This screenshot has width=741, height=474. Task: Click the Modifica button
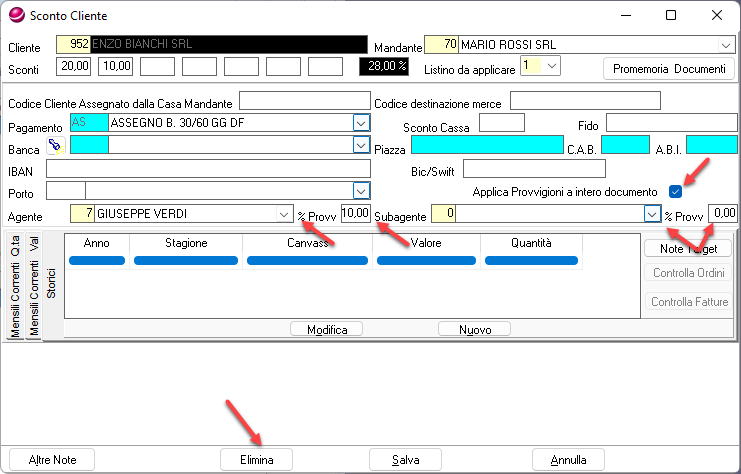[x=327, y=329]
